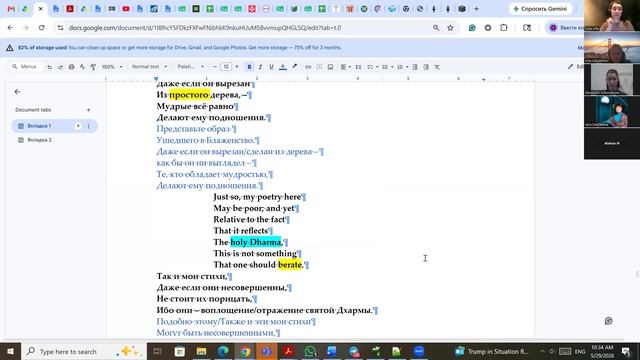Open the checklist dropdown
Image resolution: width=640 pixels, height=360 pixels.
pos(372,67)
